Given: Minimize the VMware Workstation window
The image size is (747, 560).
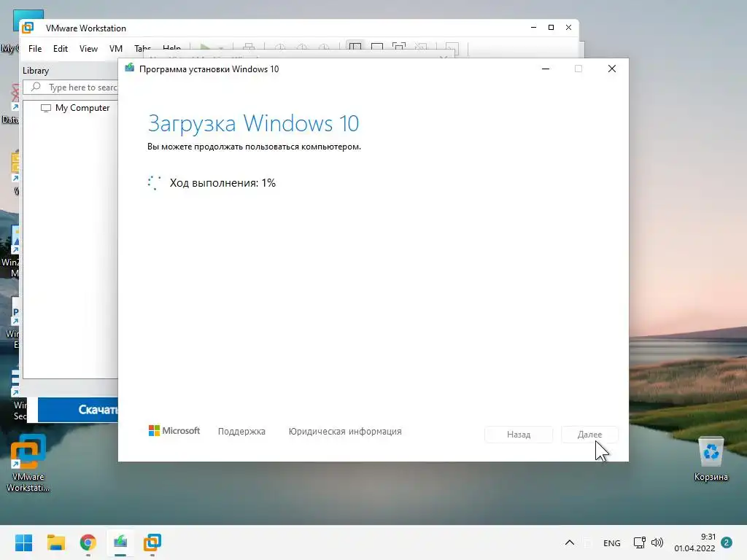Looking at the screenshot, I should pyautogui.click(x=533, y=28).
